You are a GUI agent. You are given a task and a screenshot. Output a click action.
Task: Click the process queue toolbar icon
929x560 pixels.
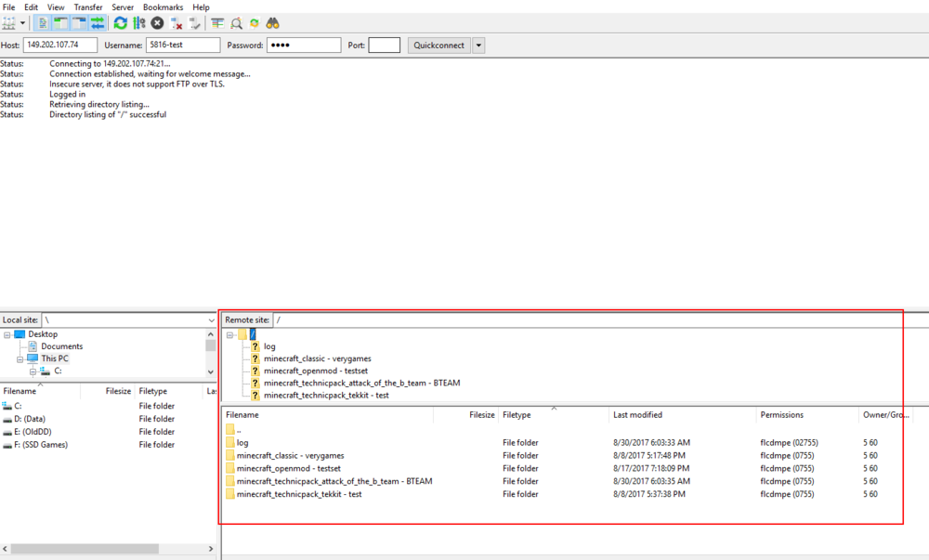(139, 22)
